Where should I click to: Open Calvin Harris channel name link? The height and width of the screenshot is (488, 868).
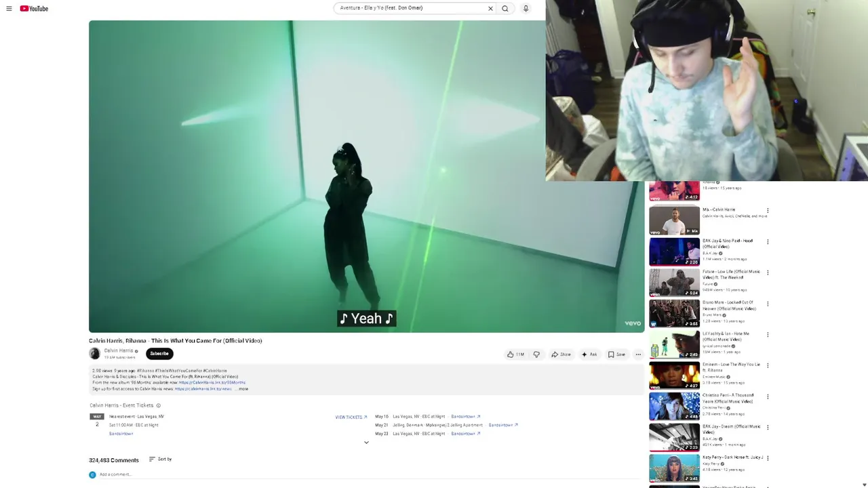coord(119,351)
